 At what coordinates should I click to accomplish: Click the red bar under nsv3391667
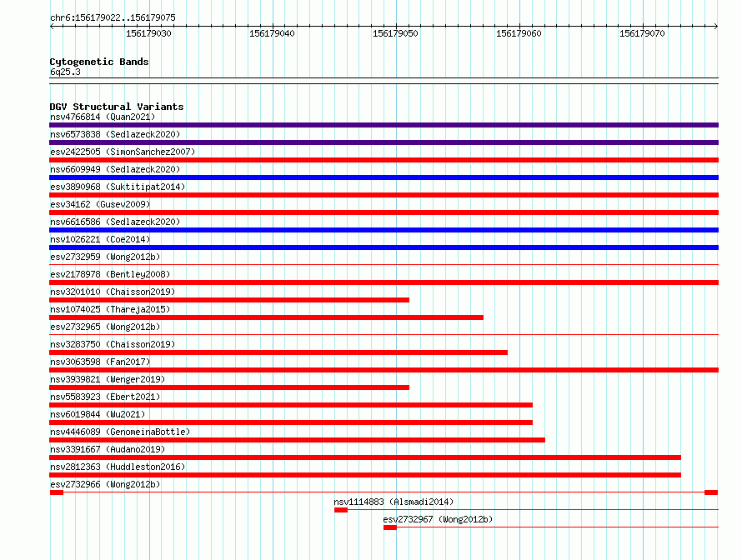[365, 457]
